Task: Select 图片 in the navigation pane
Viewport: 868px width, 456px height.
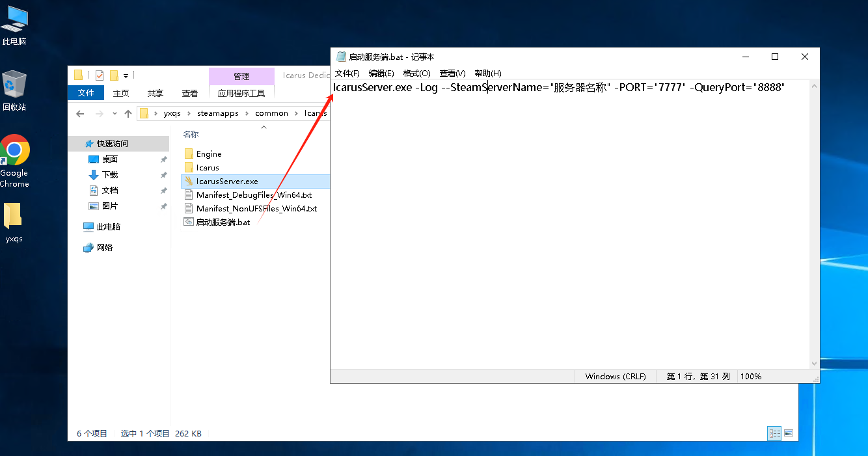Action: pyautogui.click(x=110, y=206)
